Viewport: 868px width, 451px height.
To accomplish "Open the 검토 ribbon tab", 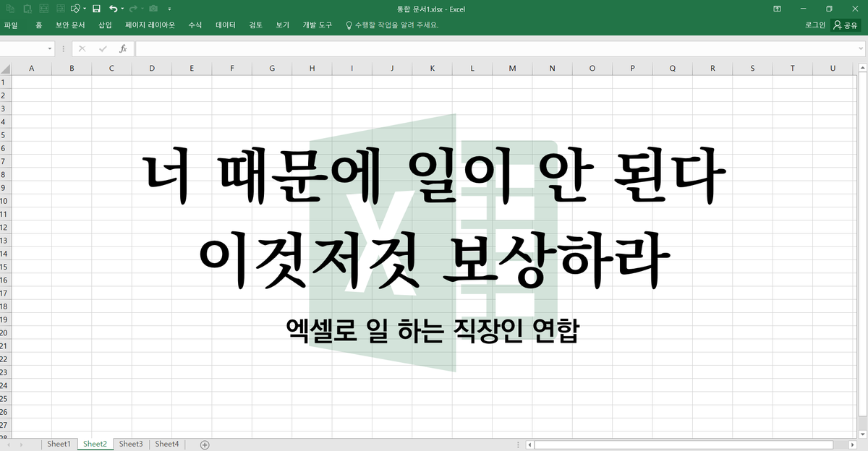I will coord(255,25).
